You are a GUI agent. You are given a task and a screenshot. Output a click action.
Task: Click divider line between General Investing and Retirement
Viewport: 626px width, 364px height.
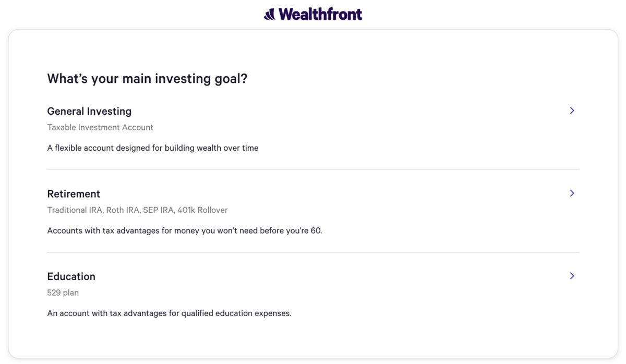(313, 169)
